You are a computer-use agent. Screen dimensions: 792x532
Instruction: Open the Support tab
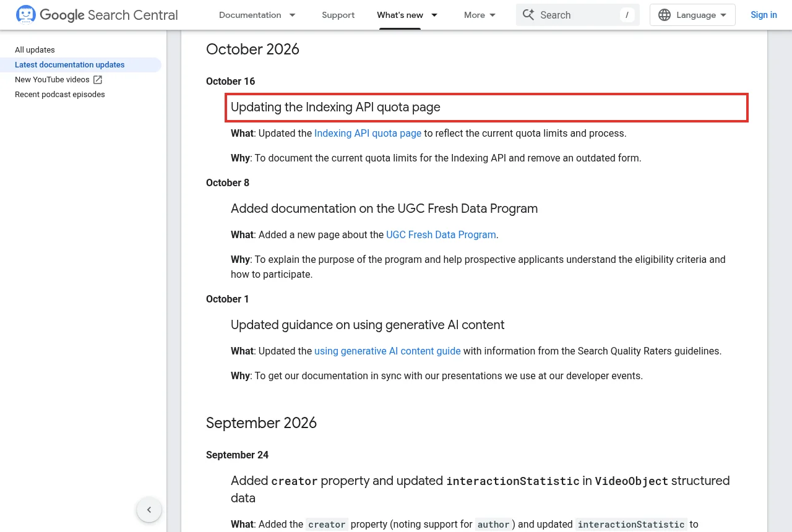click(x=338, y=15)
